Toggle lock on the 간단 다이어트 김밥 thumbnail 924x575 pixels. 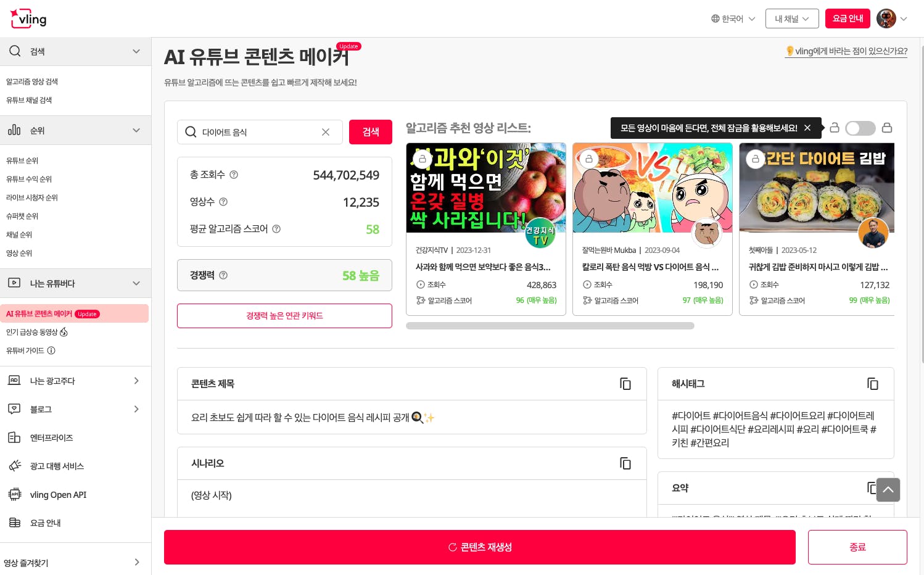756,159
